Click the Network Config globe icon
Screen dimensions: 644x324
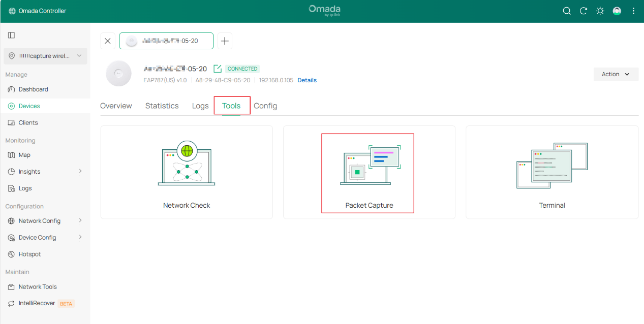pyautogui.click(x=11, y=221)
